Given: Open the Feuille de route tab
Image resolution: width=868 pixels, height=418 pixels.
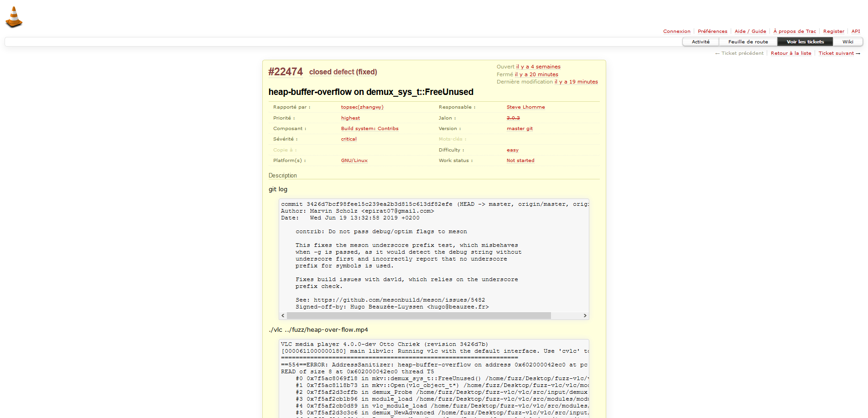Looking at the screenshot, I should point(748,42).
